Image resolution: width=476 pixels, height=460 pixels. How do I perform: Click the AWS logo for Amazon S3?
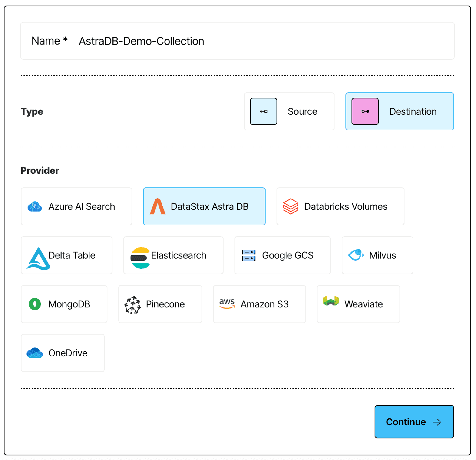[x=227, y=304]
